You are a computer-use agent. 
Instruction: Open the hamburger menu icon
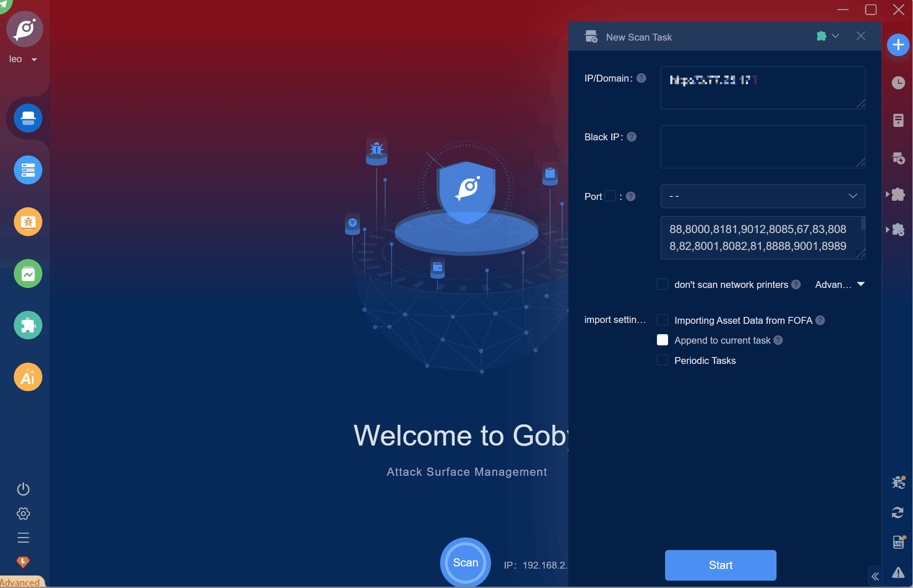(x=23, y=537)
